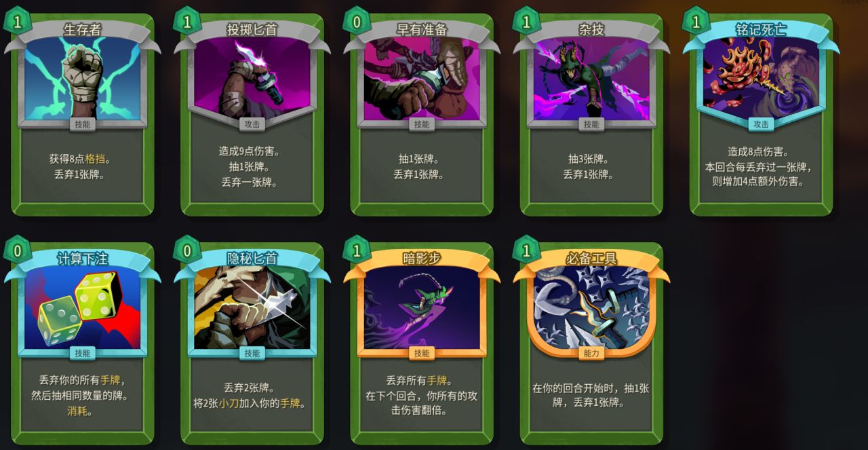The height and width of the screenshot is (450, 868).
Task: Click the 能力 type tag on 必备工具
Action: [591, 353]
